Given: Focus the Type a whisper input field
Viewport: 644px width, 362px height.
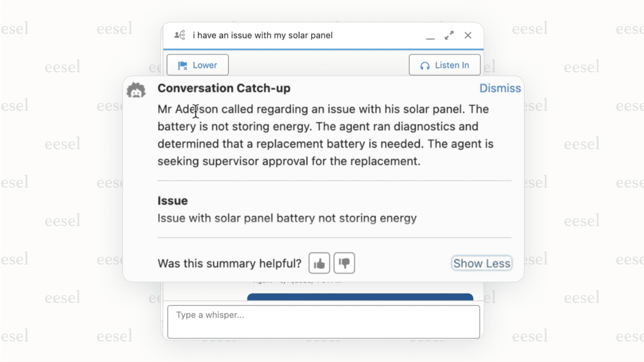Looking at the screenshot, I should (x=324, y=322).
